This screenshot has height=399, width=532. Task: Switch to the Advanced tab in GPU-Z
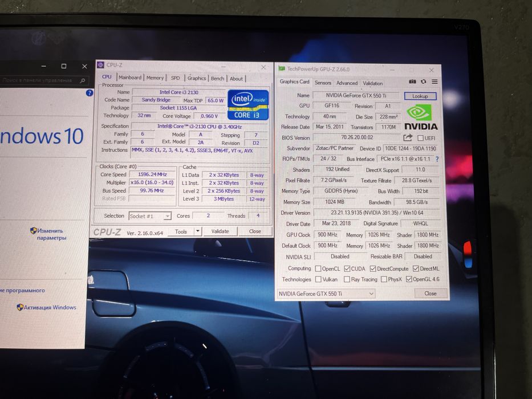click(x=347, y=83)
